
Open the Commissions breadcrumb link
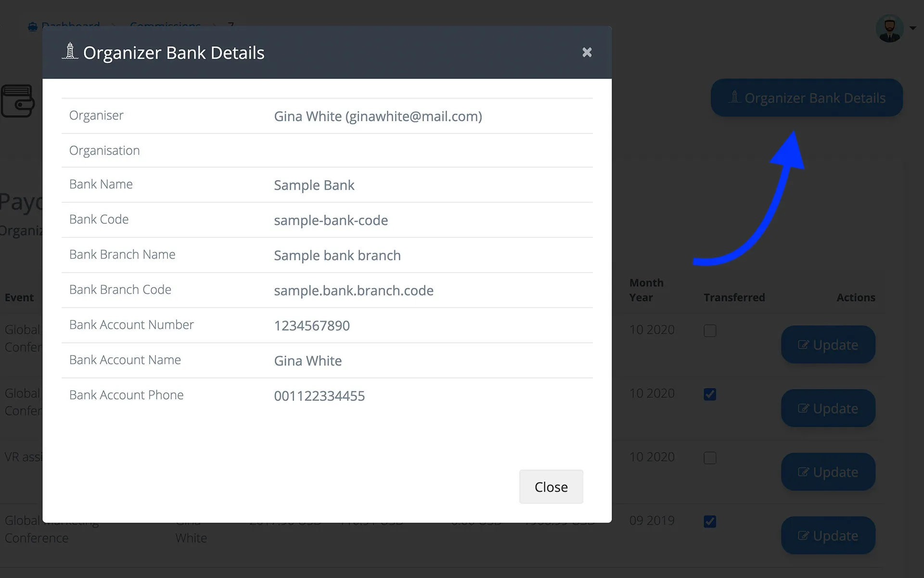(165, 26)
